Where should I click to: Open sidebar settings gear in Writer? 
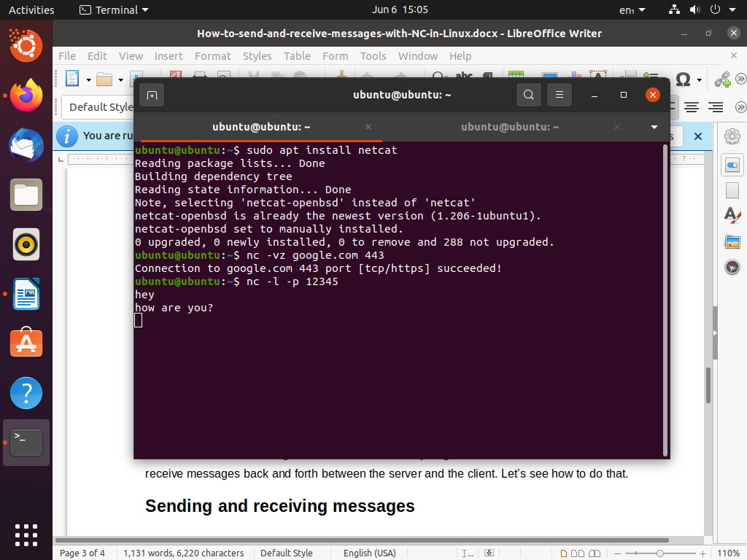click(732, 136)
